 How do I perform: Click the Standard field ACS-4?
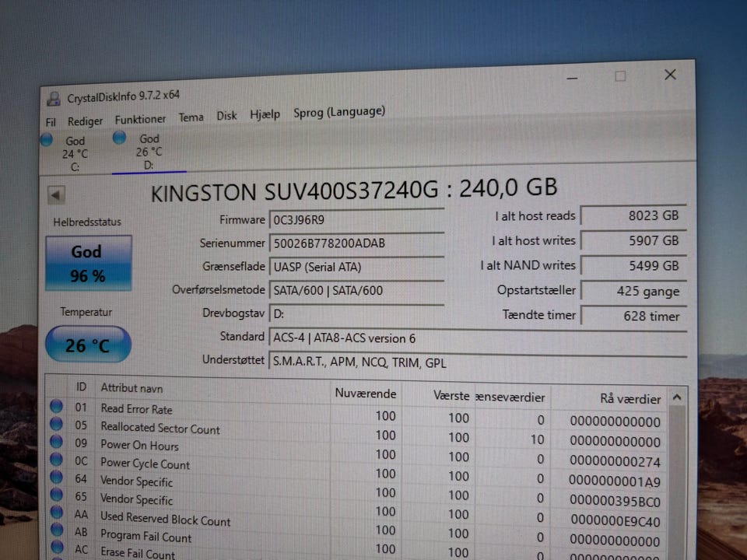click(x=478, y=338)
